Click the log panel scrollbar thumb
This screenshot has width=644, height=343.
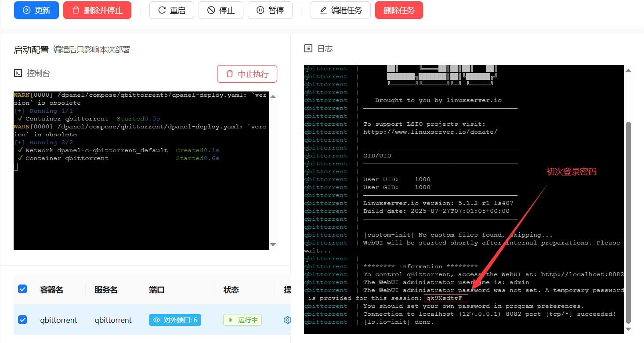(x=628, y=222)
